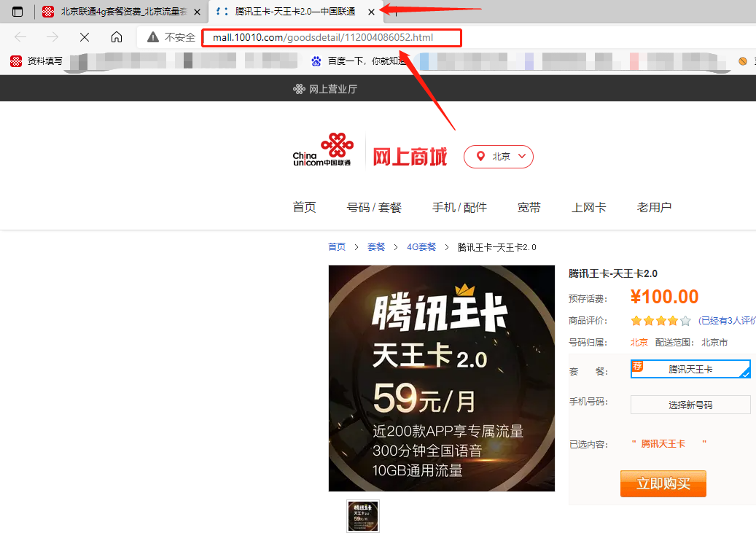Open the 号码 / 套餐 navigation item
Image resolution: width=756 pixels, height=541 pixels.
pyautogui.click(x=374, y=207)
